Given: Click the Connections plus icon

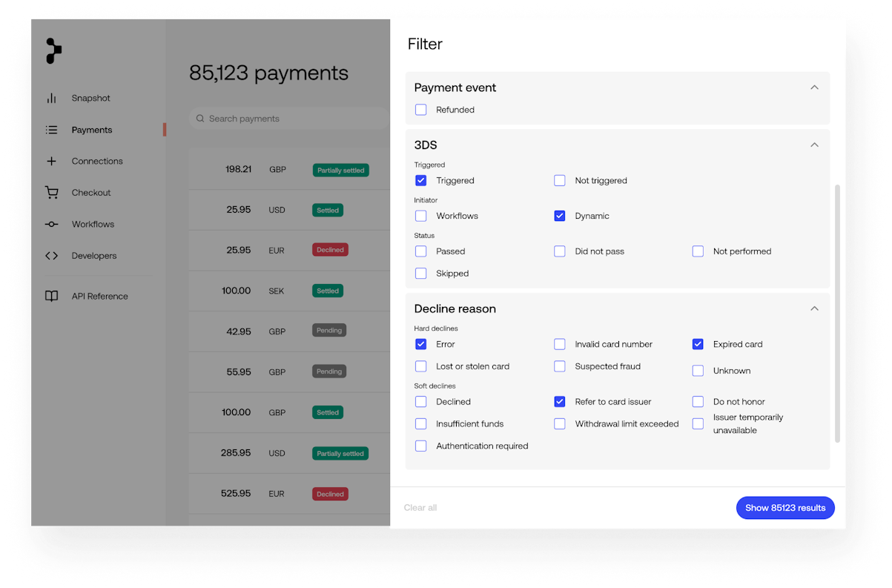Looking at the screenshot, I should [51, 161].
